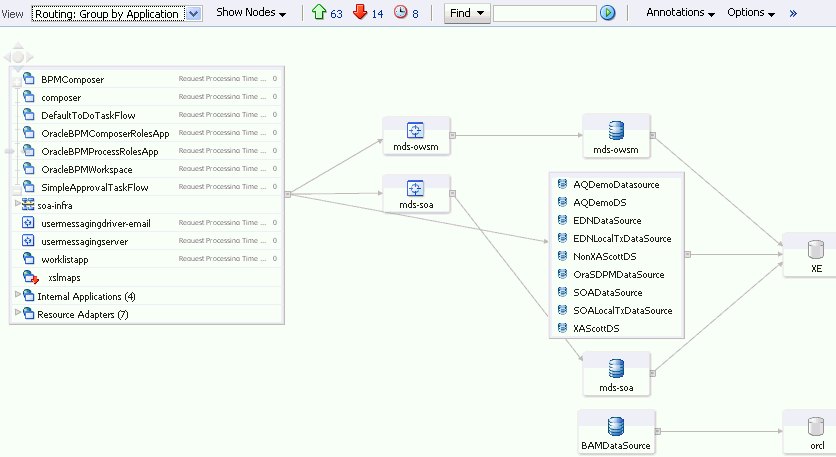The width and height of the screenshot is (836, 457).
Task: Open the Annotations menu
Action: tap(680, 13)
